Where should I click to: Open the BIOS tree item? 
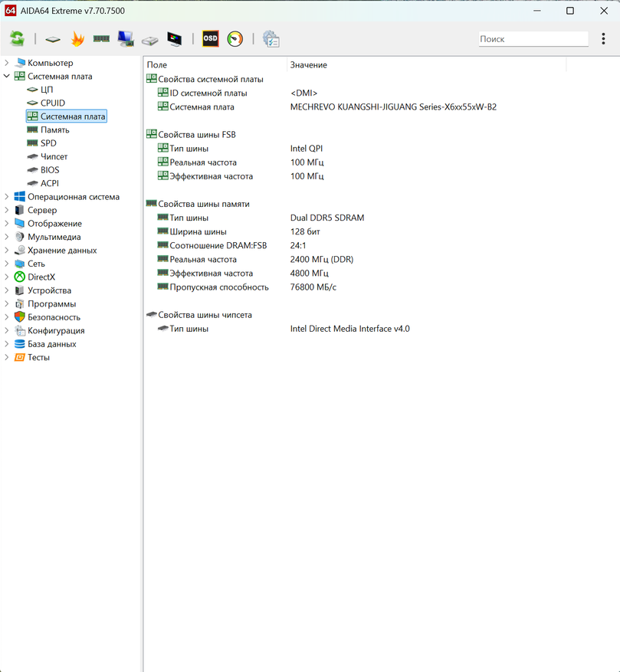(x=50, y=169)
